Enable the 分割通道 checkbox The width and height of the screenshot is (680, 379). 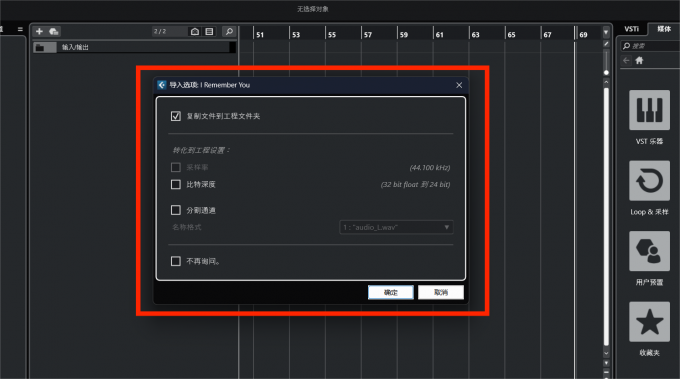pos(176,210)
